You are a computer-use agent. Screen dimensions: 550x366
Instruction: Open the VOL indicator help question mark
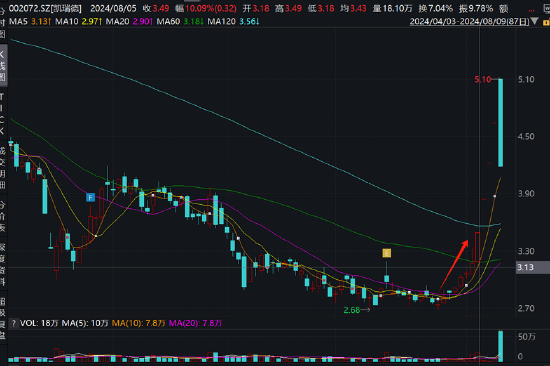point(14,323)
